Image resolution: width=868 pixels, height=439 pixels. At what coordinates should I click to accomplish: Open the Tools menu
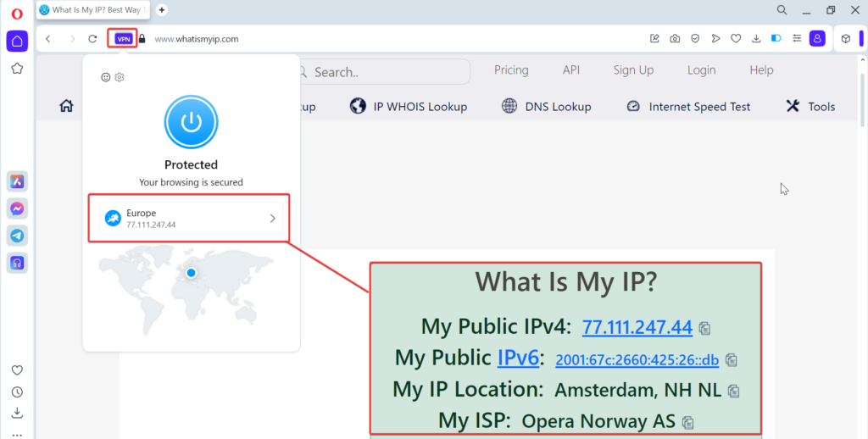810,106
